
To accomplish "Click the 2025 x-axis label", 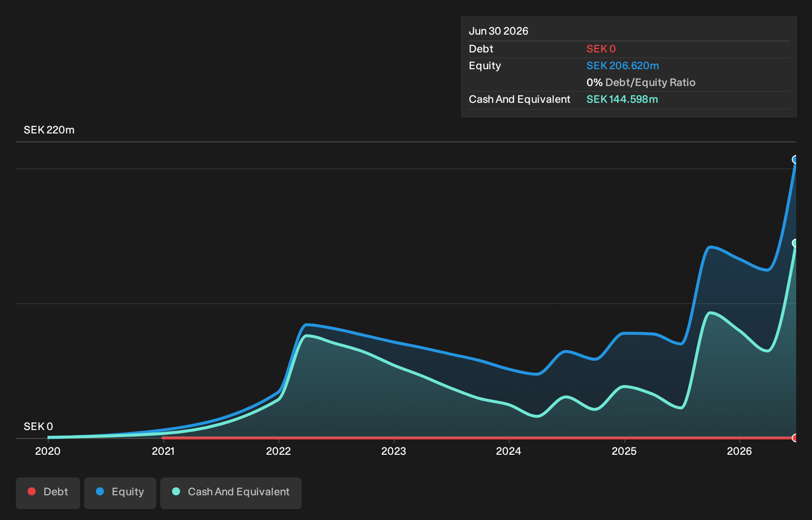I will (x=624, y=451).
